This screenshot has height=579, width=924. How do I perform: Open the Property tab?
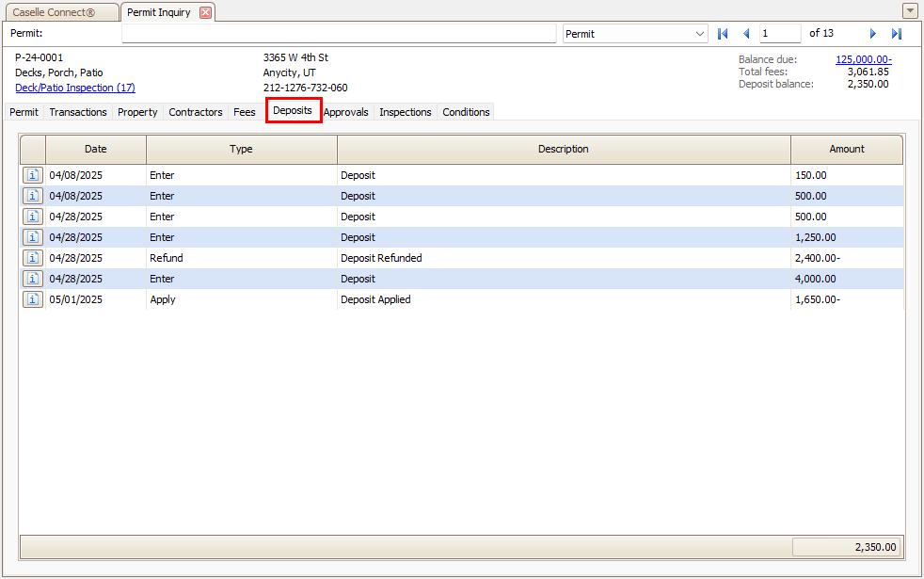[137, 112]
